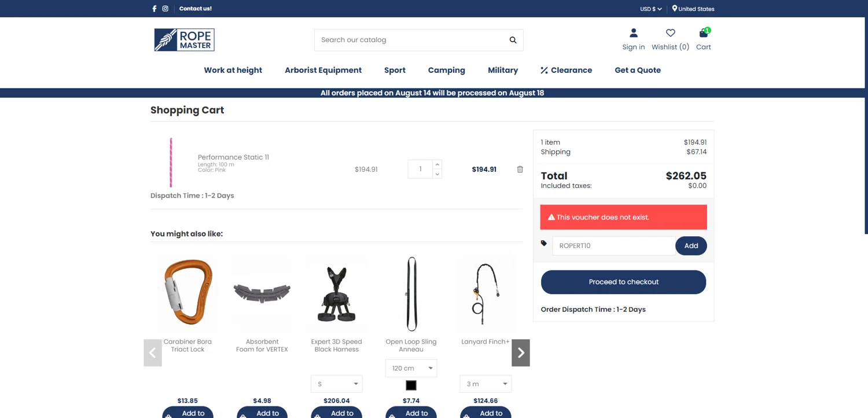Show previous recommended products arrow
Screen dimensions: 868x418
point(153,353)
